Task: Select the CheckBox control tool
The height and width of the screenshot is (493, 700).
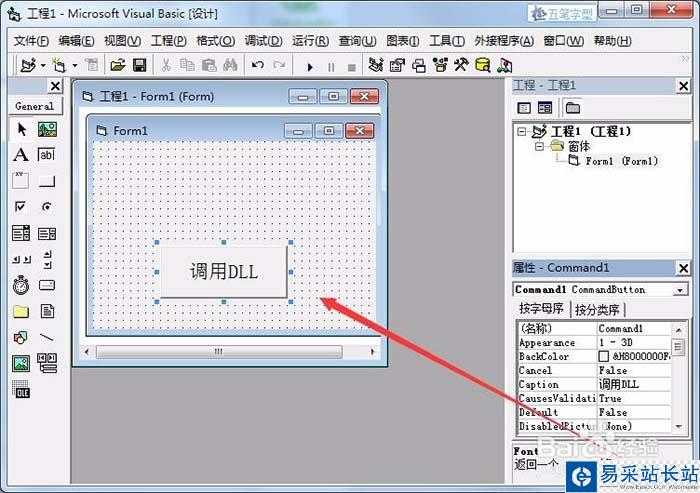Action: point(21,207)
